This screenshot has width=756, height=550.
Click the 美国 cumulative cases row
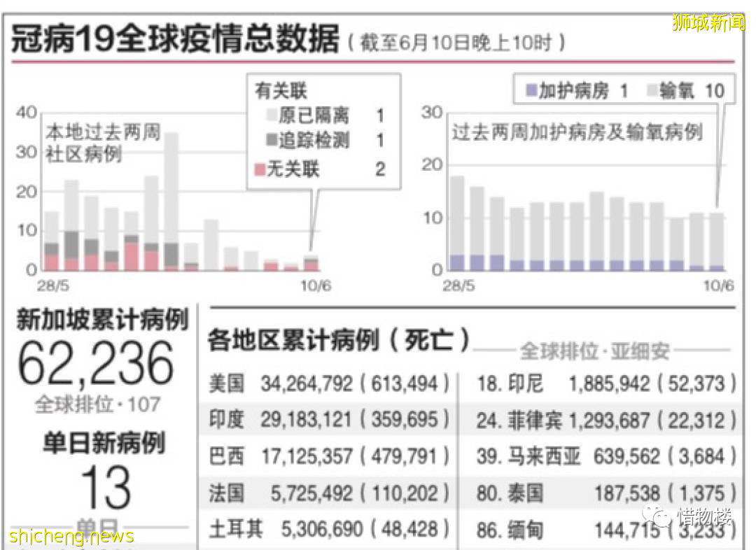(329, 383)
